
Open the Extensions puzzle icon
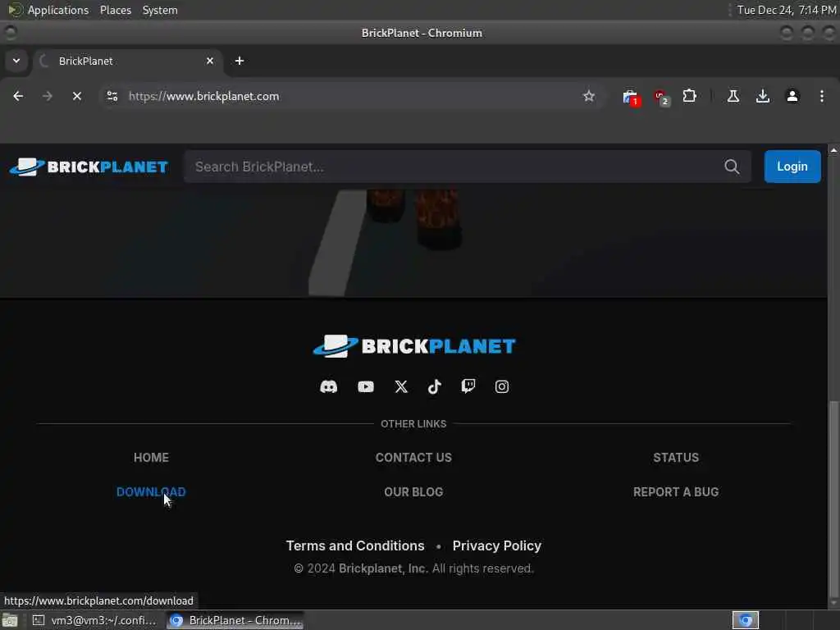(x=689, y=96)
